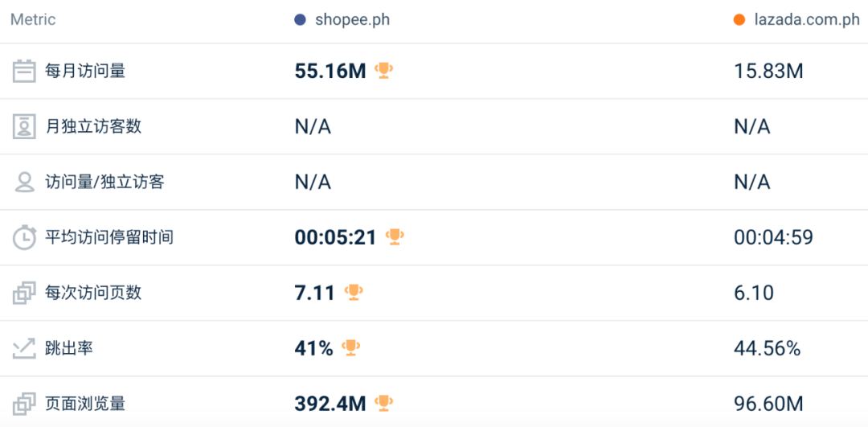Click the pages icon beside 页面浏览量

[24, 404]
